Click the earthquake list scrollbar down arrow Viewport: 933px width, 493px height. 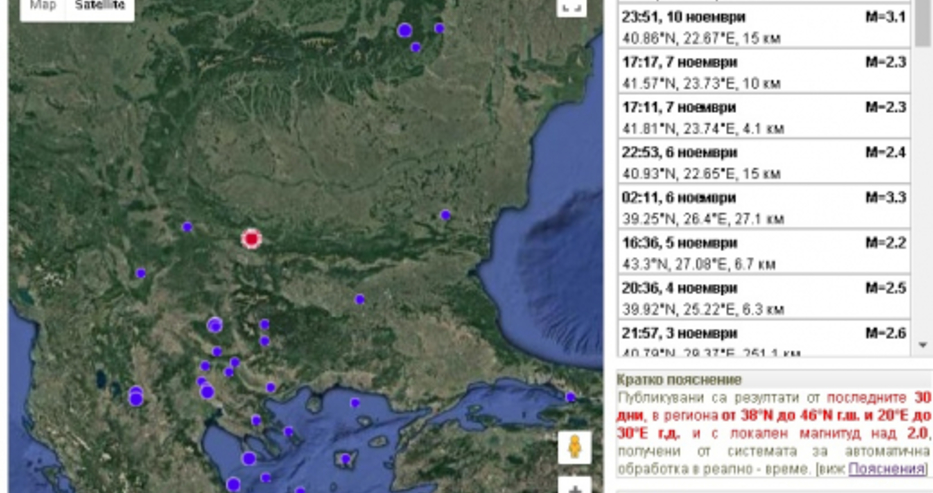(x=922, y=345)
